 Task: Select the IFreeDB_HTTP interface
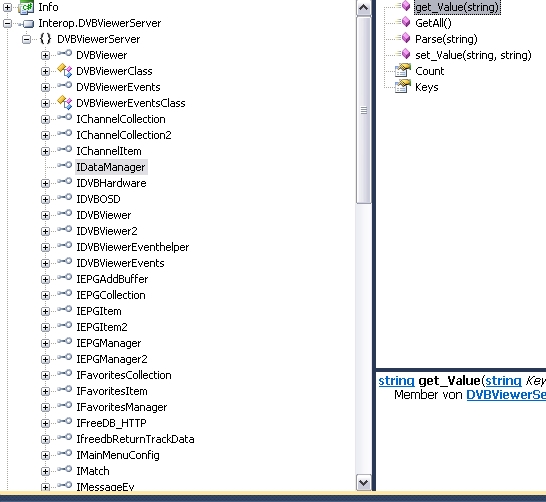coord(111,423)
